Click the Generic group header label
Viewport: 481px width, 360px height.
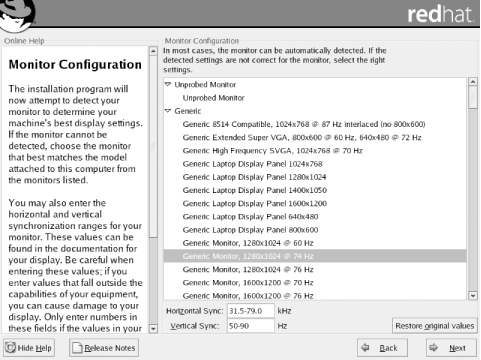coord(188,111)
